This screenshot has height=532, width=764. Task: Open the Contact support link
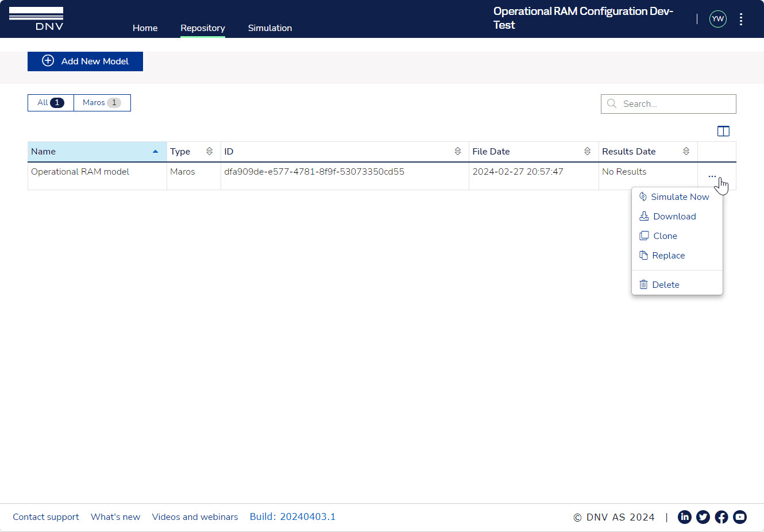click(46, 517)
